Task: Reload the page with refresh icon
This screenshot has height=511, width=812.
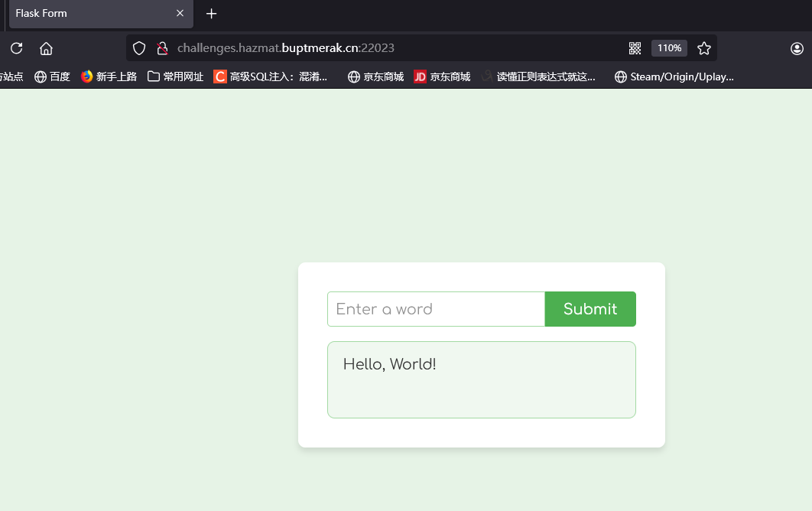Action: pos(17,48)
